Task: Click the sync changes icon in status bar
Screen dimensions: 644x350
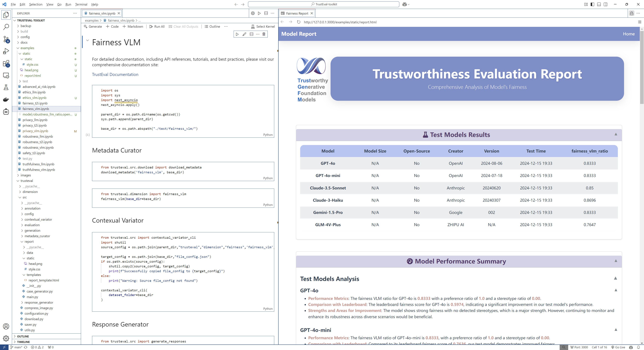Action: pos(25,347)
